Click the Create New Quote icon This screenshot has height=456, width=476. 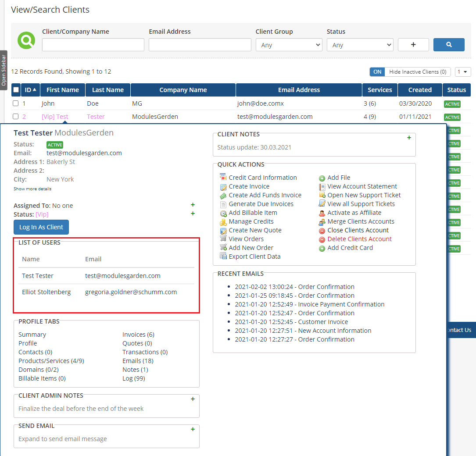(x=223, y=231)
